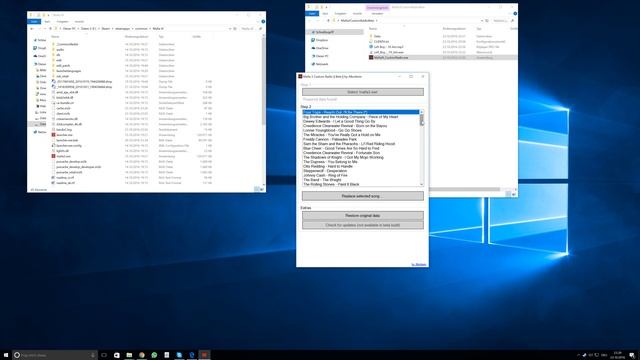Select 'The Rolling Stones - Paint It Black'

click(331, 184)
